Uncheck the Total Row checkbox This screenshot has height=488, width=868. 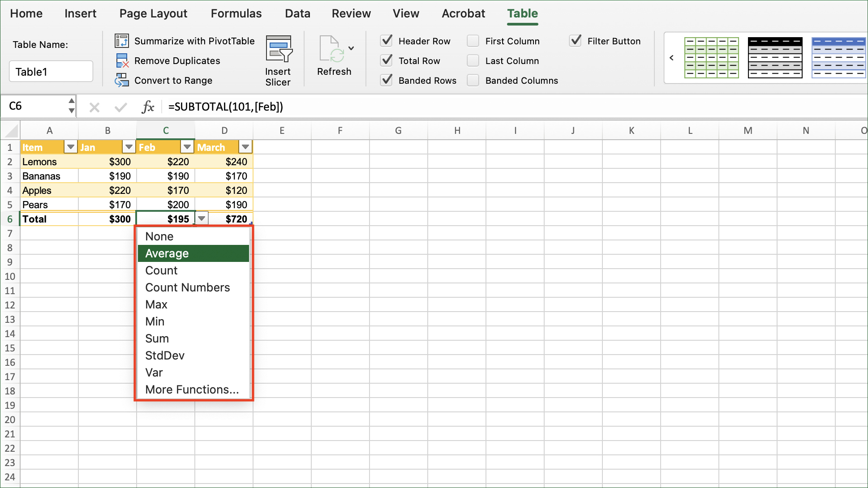pyautogui.click(x=387, y=60)
